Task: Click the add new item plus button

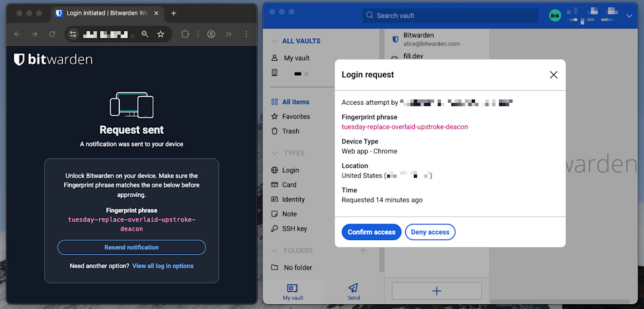Action: [436, 291]
